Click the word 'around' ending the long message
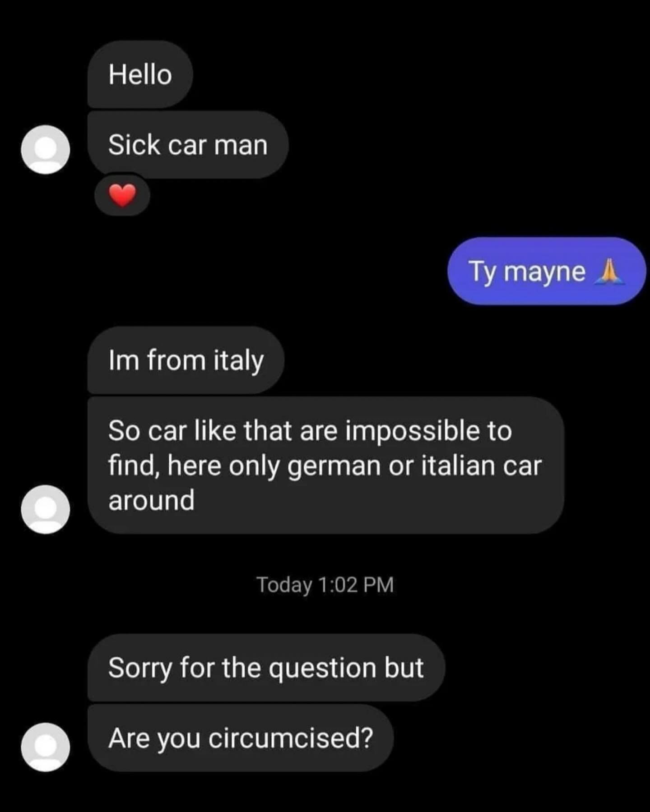The image size is (650, 812). pyautogui.click(x=151, y=501)
